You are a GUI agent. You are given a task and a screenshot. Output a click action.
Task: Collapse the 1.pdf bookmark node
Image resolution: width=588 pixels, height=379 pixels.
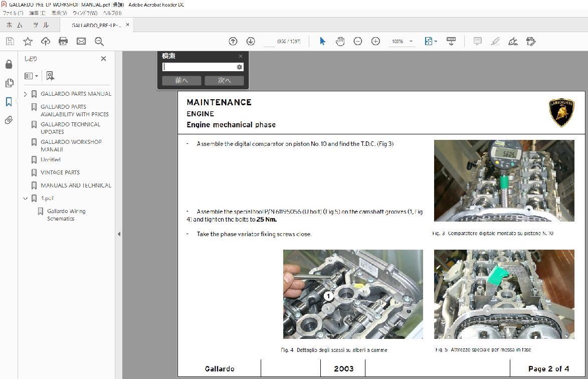(x=25, y=199)
